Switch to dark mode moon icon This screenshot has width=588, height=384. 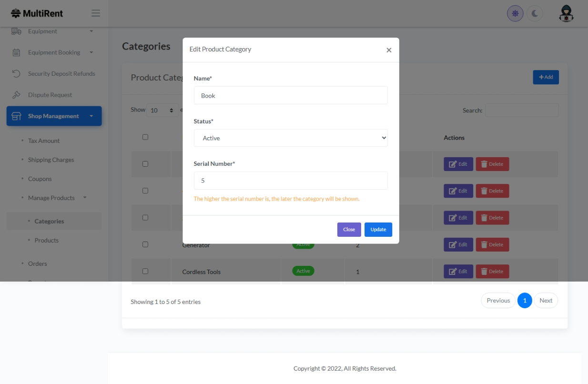point(535,14)
